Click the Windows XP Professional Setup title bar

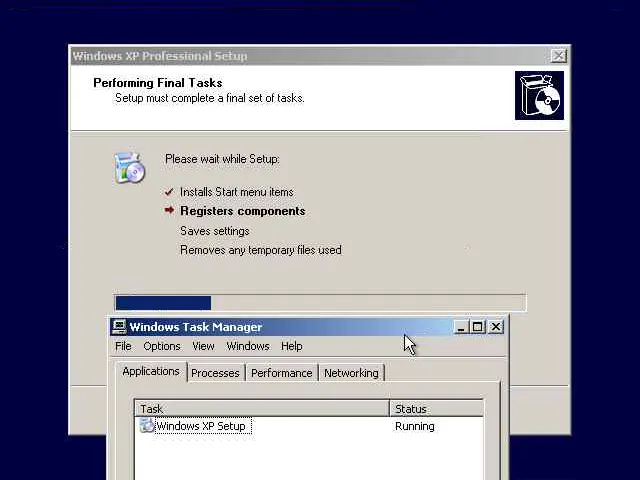click(x=320, y=56)
